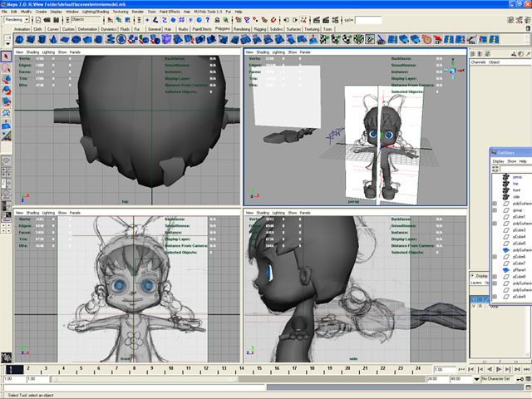The width and height of the screenshot is (532, 399).
Task: Open Outliner Show menu
Action: (512, 161)
